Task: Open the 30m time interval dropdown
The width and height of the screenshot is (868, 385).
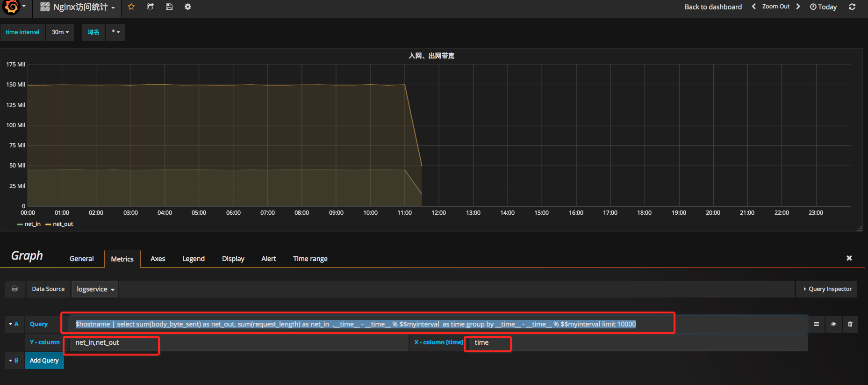Action: (x=60, y=32)
